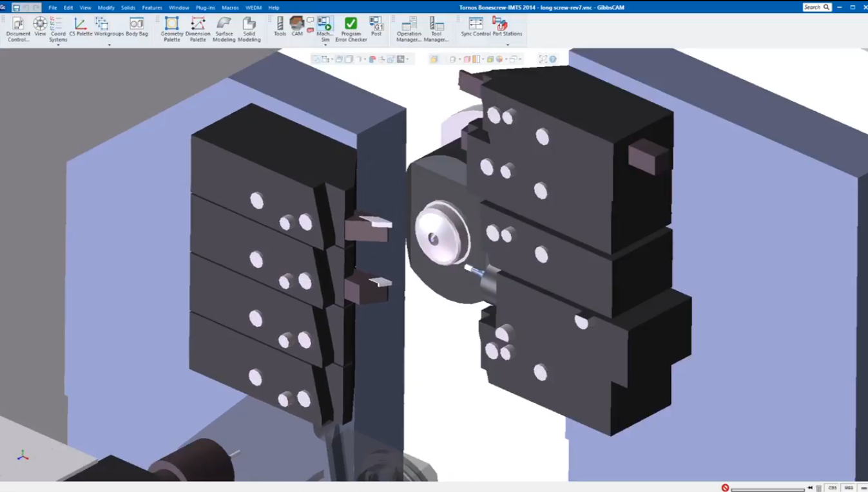Open the Macros menu
Viewport: 868px width, 492px height.
coord(230,8)
